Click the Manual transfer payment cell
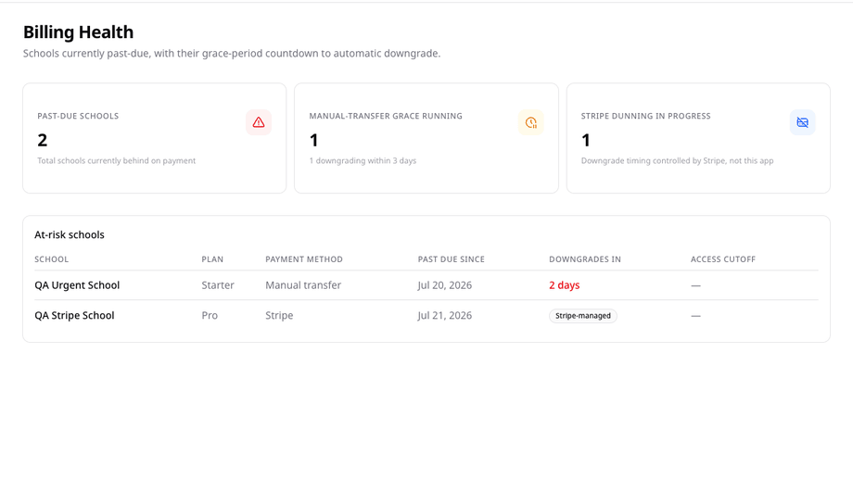The width and height of the screenshot is (853, 504). (x=303, y=285)
